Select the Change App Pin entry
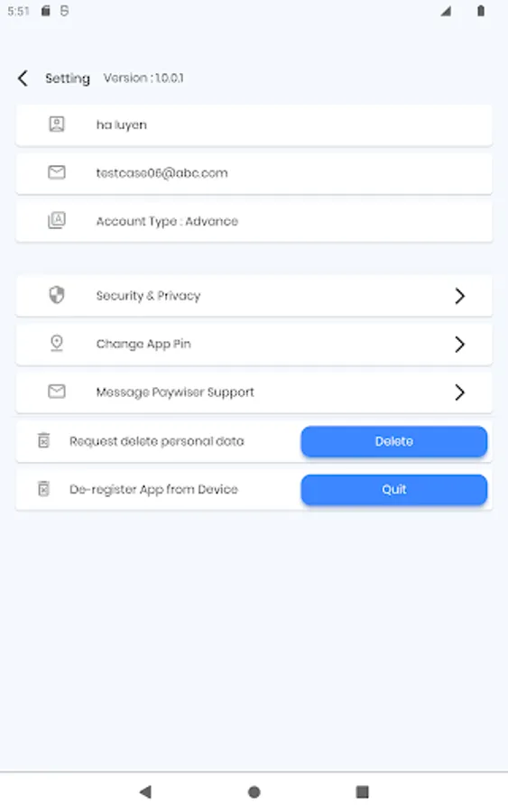This screenshot has width=508, height=812. pyautogui.click(x=254, y=344)
